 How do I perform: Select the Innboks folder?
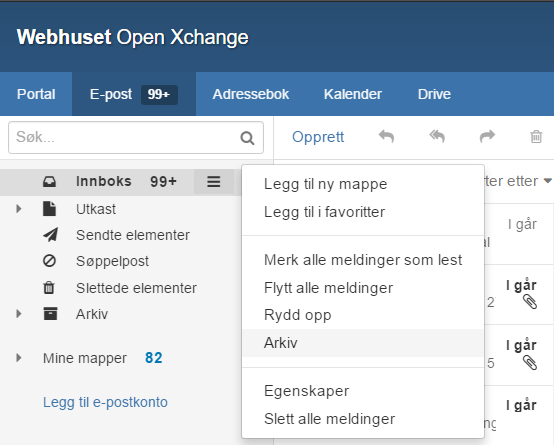(x=104, y=181)
